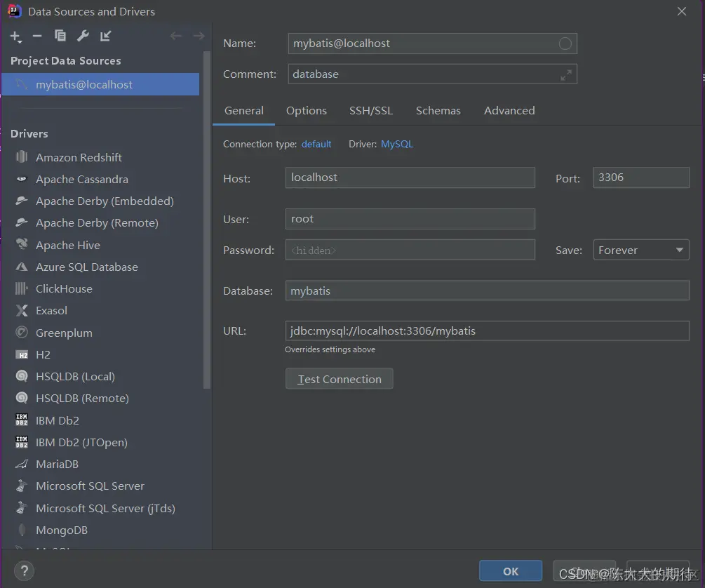
Task: Remove selected data source with minus icon
Action: [37, 36]
